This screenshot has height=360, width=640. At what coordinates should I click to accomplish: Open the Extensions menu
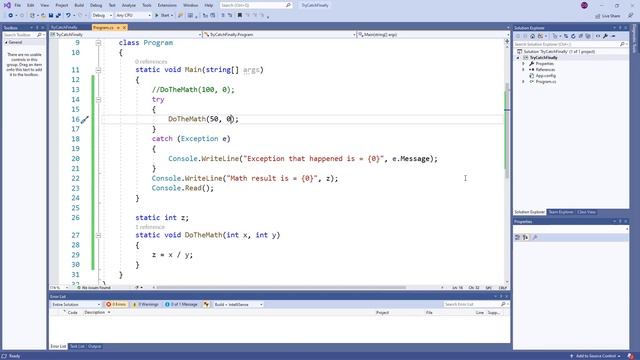167,5
